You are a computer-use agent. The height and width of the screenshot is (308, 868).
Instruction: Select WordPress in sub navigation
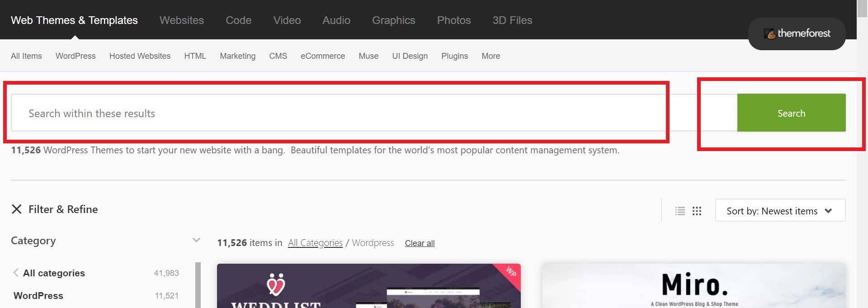[x=75, y=56]
